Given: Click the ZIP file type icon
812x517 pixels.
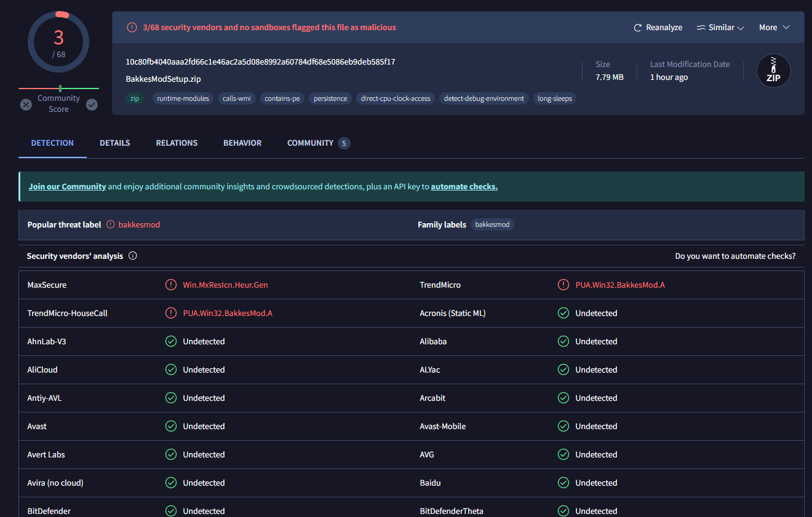Looking at the screenshot, I should 773,71.
